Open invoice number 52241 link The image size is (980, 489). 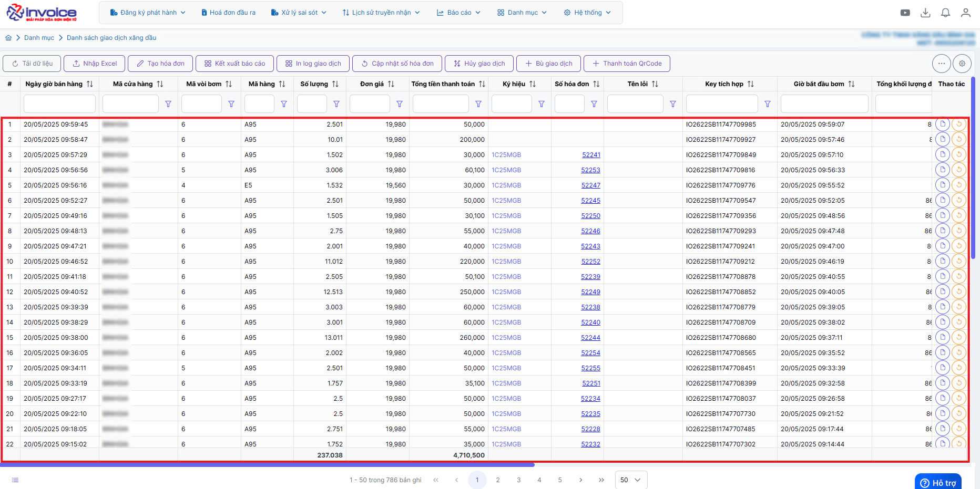click(591, 155)
